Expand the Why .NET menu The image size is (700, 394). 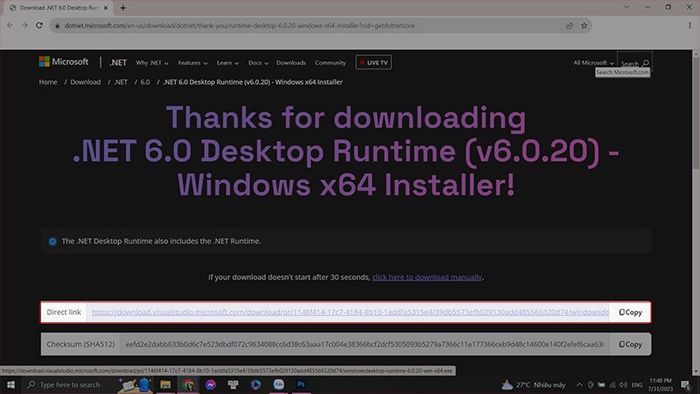pos(152,63)
